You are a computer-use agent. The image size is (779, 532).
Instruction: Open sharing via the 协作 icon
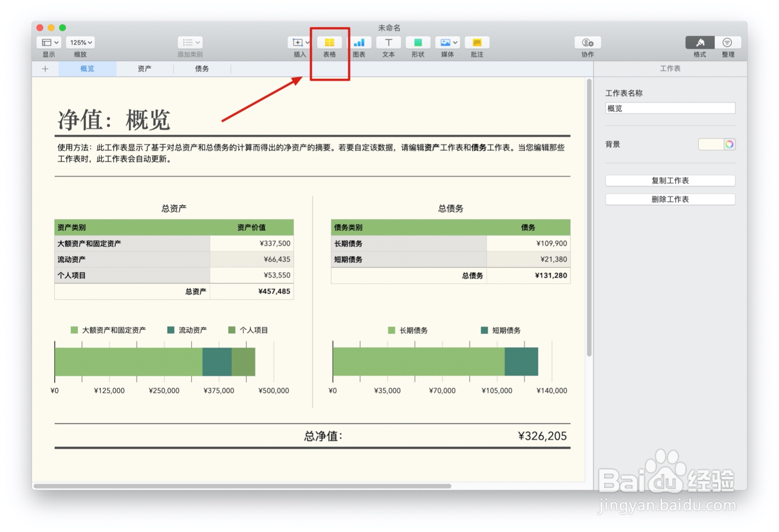tap(587, 43)
